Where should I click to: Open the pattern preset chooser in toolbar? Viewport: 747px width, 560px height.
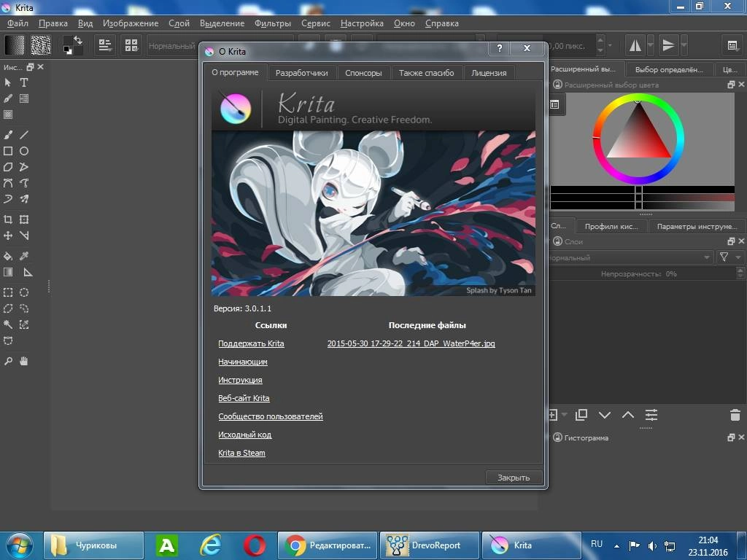[41, 45]
